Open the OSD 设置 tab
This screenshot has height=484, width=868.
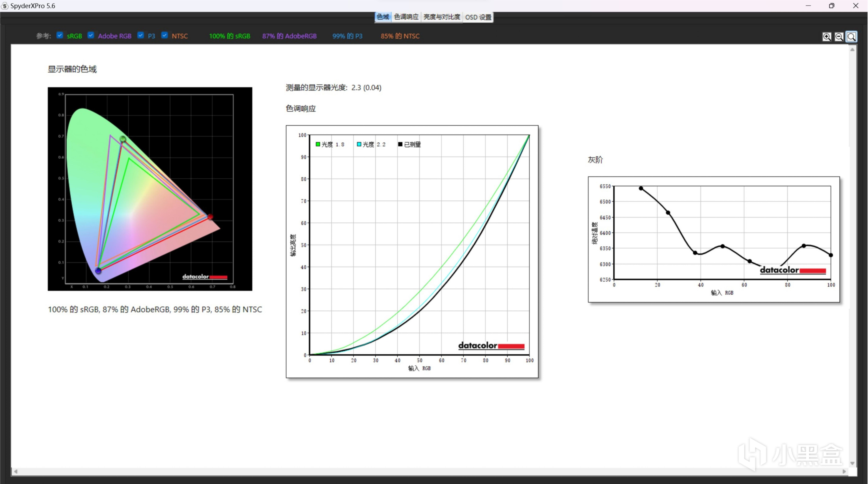(478, 17)
